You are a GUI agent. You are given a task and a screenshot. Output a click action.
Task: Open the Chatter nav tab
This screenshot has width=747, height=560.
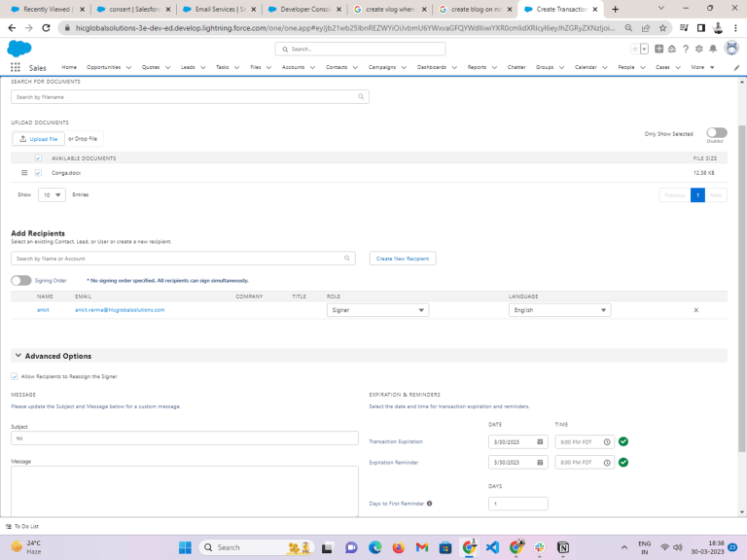point(516,67)
